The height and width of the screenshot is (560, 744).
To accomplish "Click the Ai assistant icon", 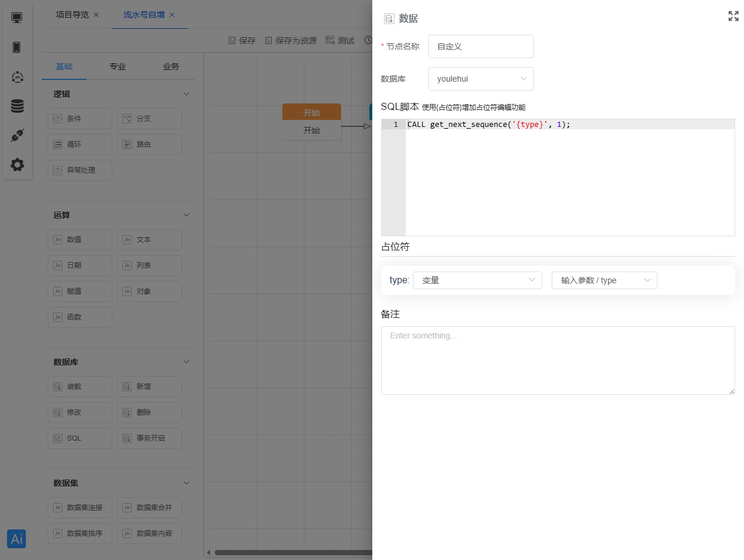I will [16, 539].
